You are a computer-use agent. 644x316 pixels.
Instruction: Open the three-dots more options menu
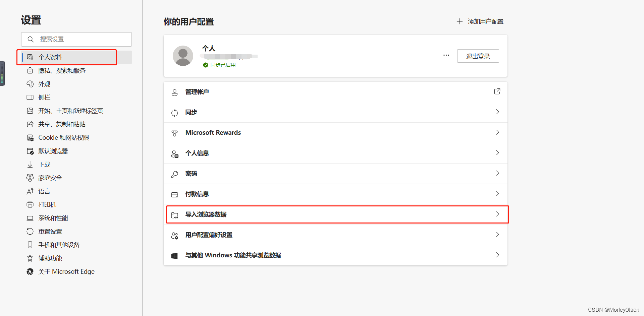tap(446, 55)
